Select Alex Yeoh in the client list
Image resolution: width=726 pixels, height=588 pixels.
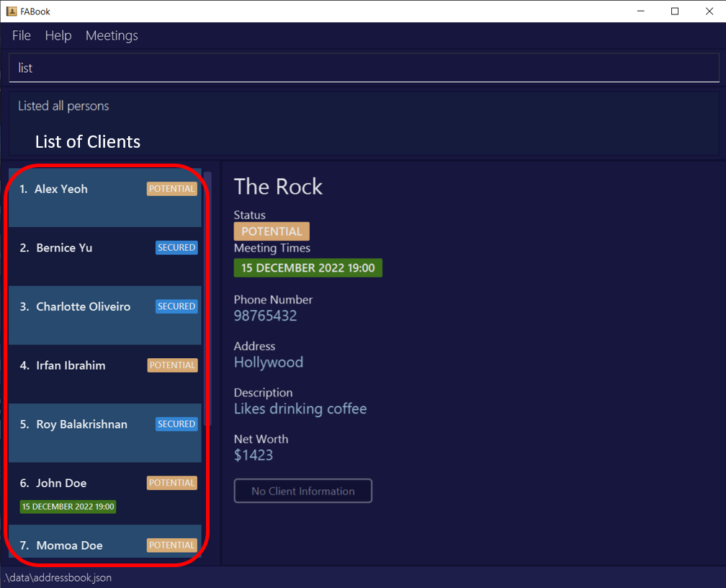[x=105, y=198]
